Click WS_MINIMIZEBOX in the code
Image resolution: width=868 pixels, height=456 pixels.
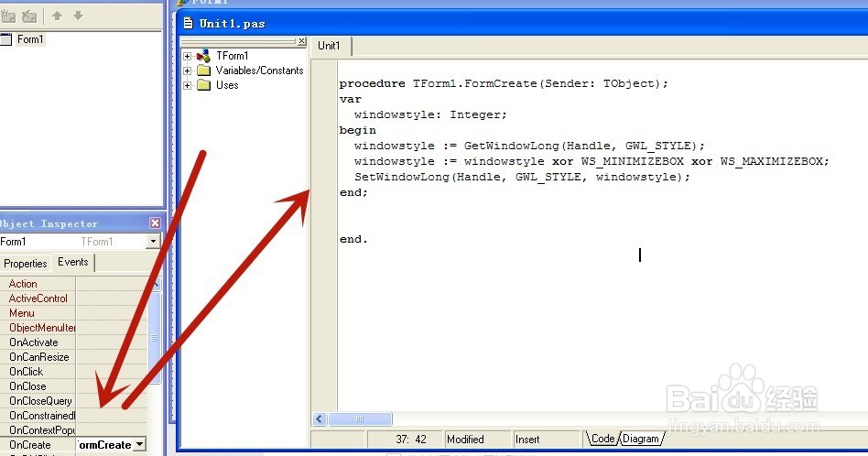click(632, 161)
